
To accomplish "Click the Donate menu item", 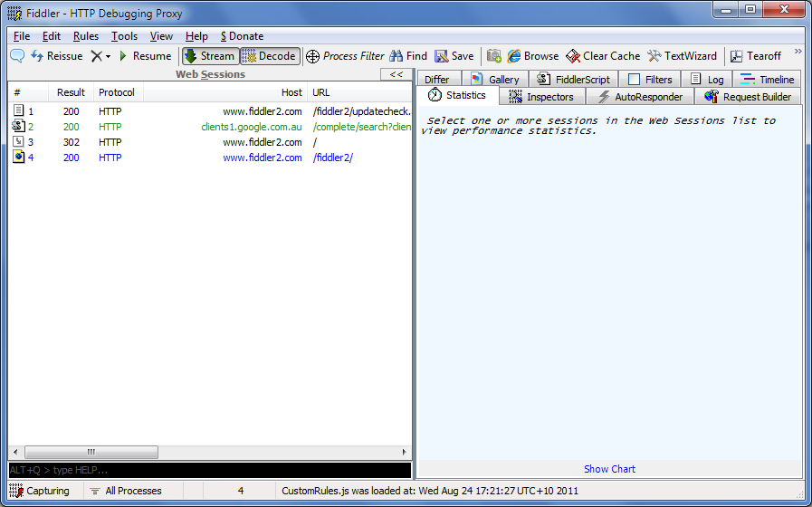I will (242, 36).
